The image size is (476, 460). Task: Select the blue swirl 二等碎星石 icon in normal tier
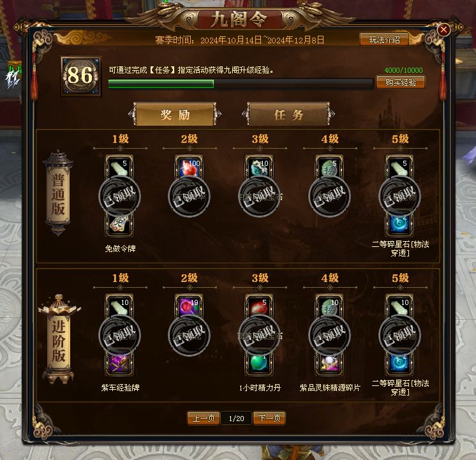(399, 225)
